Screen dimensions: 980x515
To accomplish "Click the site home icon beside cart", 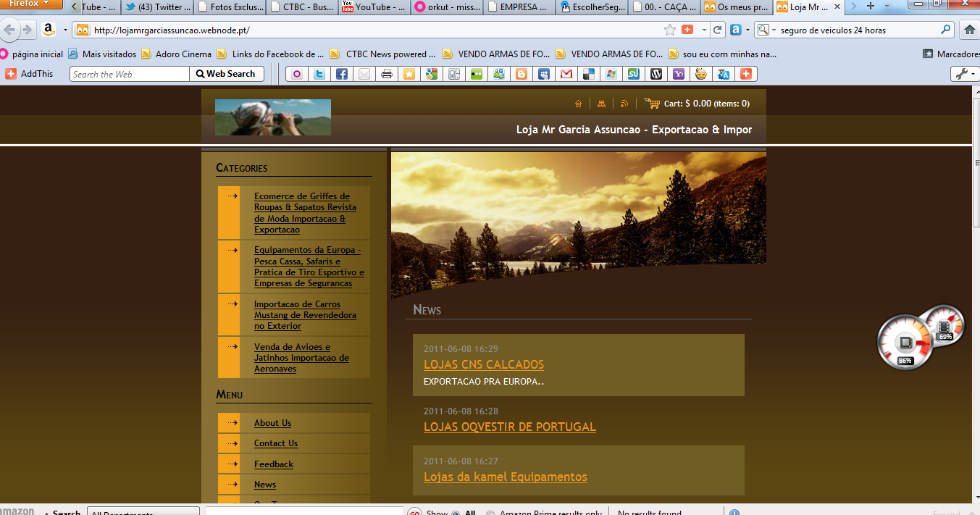I will pyautogui.click(x=578, y=104).
